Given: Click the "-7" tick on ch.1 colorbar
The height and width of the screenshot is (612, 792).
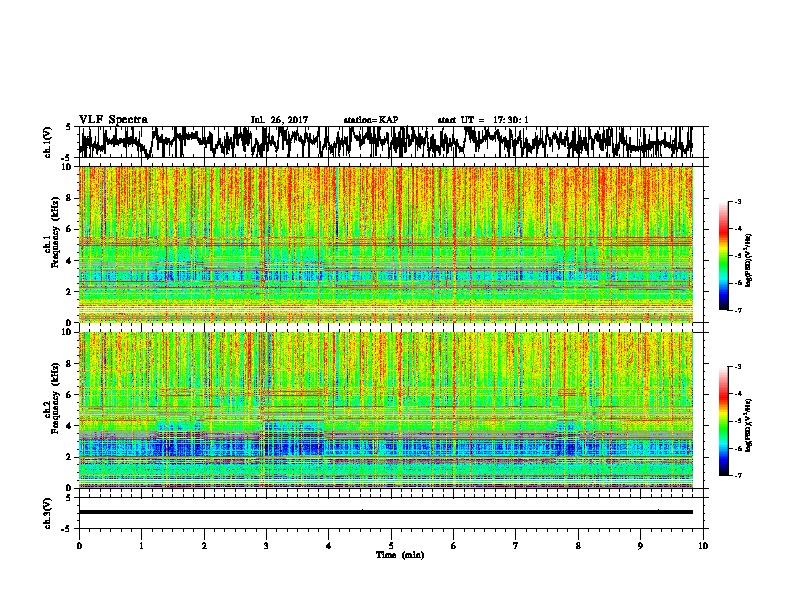Looking at the screenshot, I should click(x=738, y=310).
